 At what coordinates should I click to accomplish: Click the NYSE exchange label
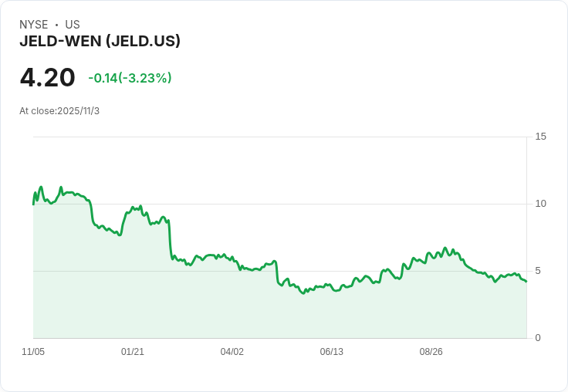point(34,25)
